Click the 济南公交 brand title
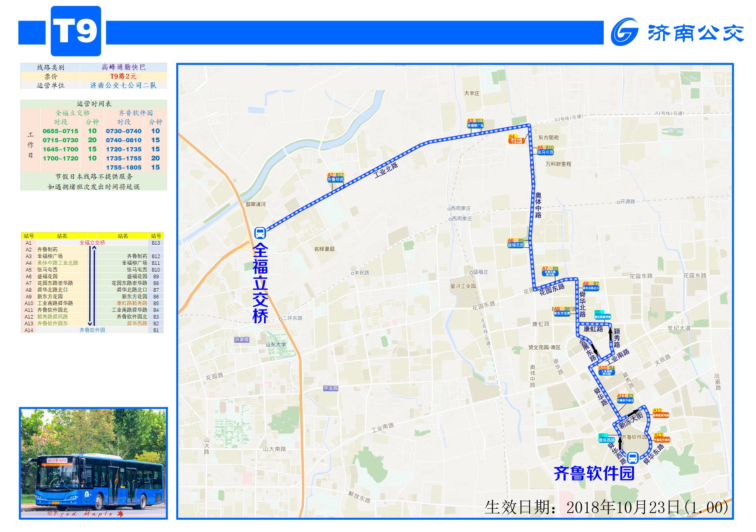 pos(696,33)
